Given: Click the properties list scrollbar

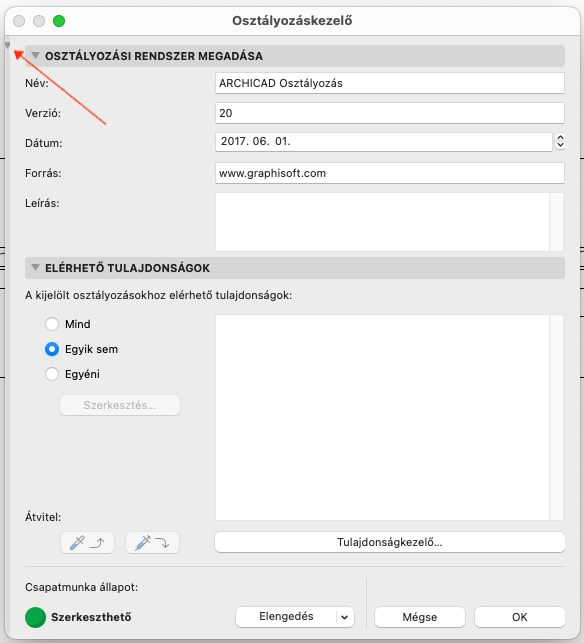Looking at the screenshot, I should (x=557, y=417).
